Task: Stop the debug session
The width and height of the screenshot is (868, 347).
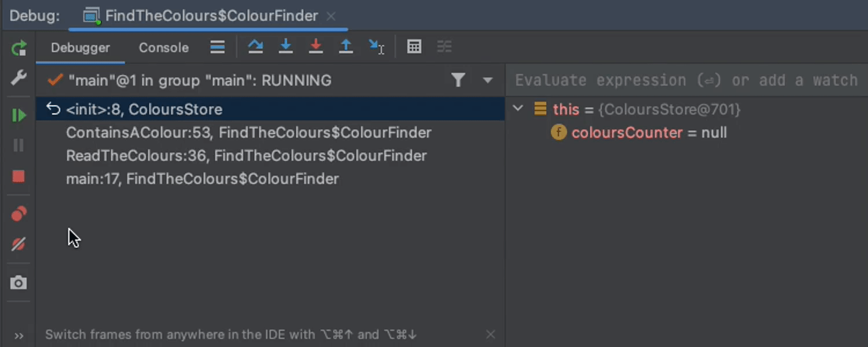Action: click(x=19, y=176)
